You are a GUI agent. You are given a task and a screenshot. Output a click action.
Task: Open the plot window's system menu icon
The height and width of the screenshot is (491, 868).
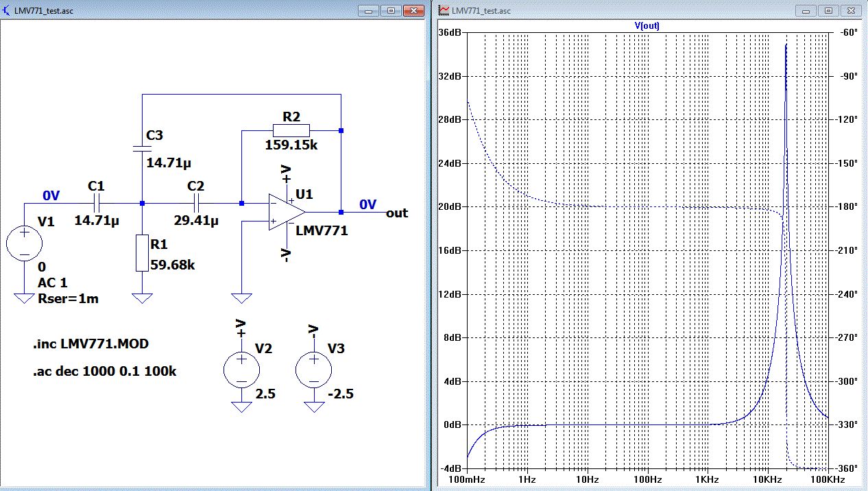click(x=444, y=10)
